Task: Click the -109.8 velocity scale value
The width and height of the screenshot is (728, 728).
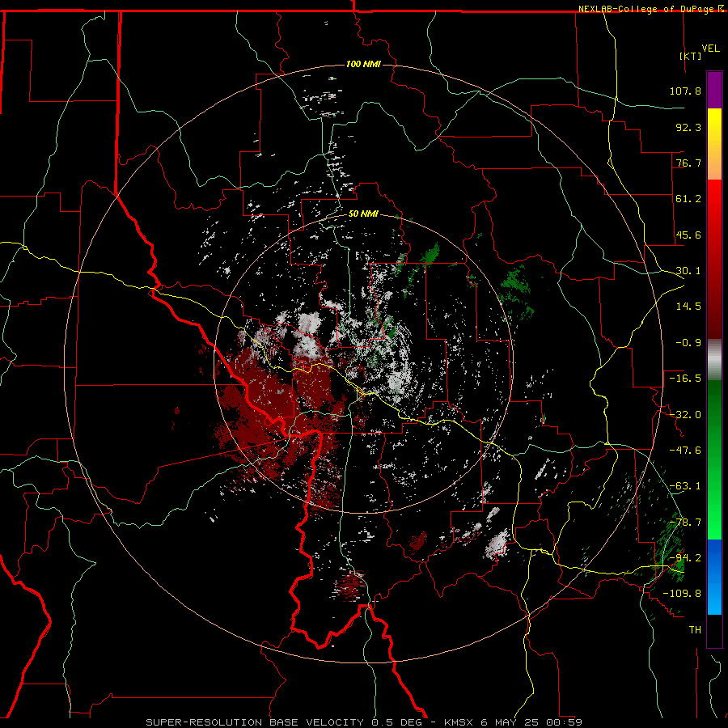Action: tap(682, 594)
